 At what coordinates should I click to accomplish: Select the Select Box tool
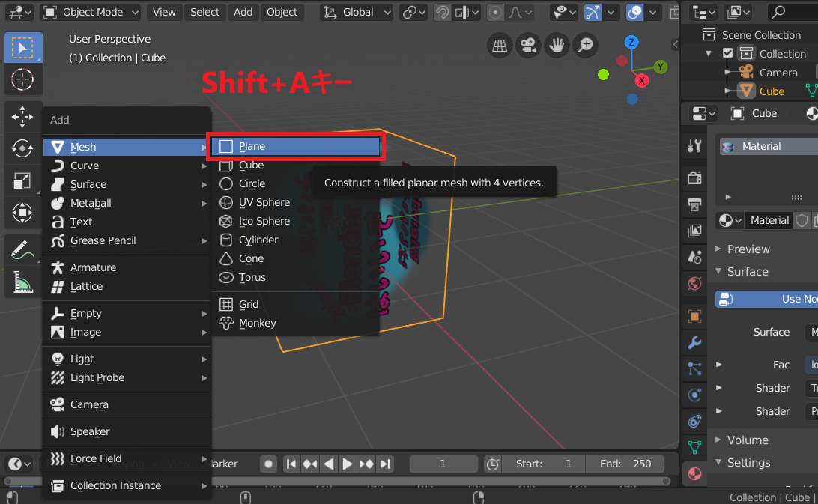pos(22,48)
